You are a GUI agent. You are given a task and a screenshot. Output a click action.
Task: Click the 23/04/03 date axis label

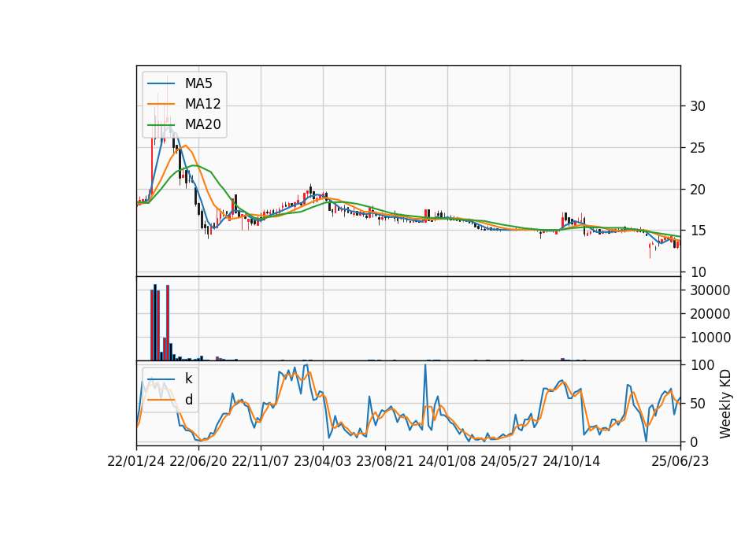point(323,462)
